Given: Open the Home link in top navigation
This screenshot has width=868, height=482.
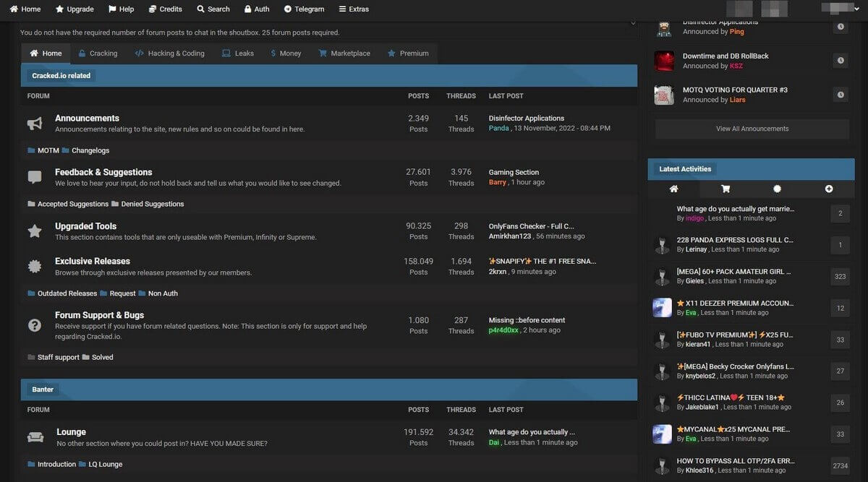Looking at the screenshot, I should (25, 9).
